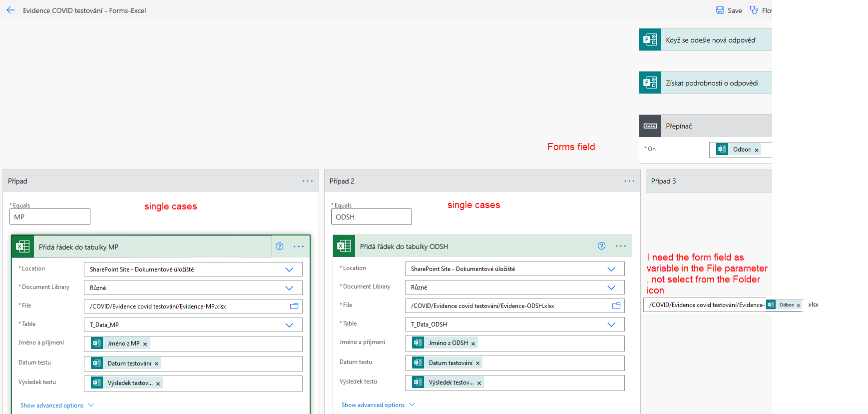Click the Forms icon of 'Získat podrobnosti o odpovědi'

(650, 82)
